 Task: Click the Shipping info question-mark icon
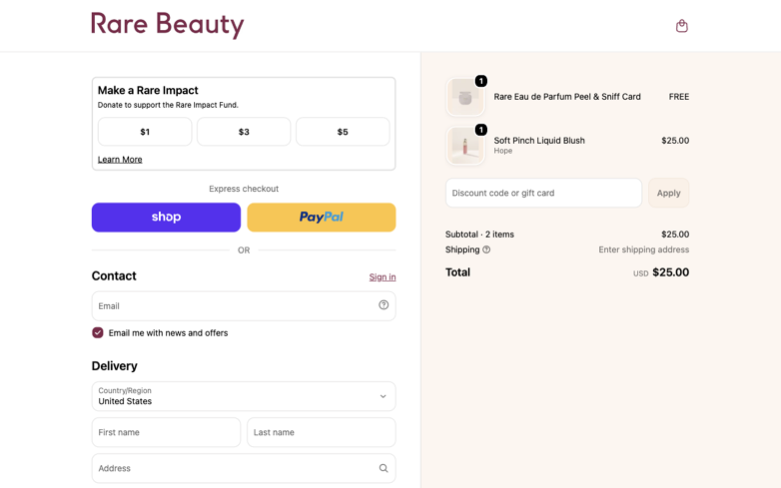pyautogui.click(x=486, y=249)
